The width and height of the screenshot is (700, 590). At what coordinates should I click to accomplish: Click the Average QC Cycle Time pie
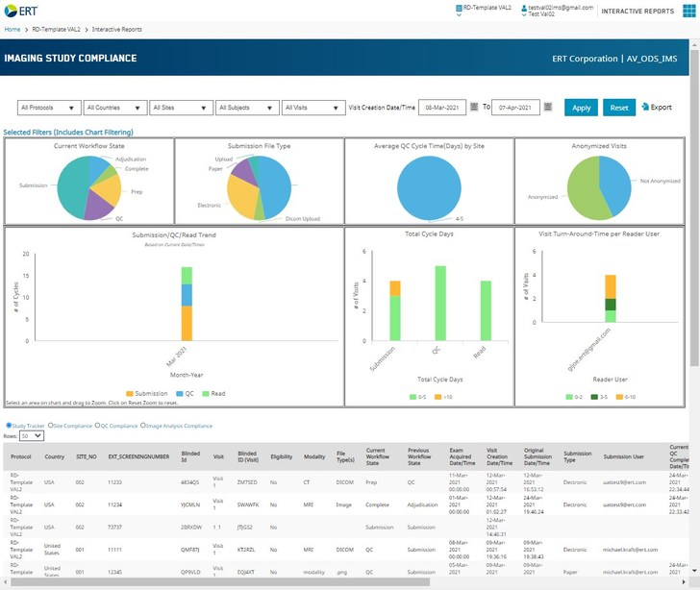tap(429, 188)
